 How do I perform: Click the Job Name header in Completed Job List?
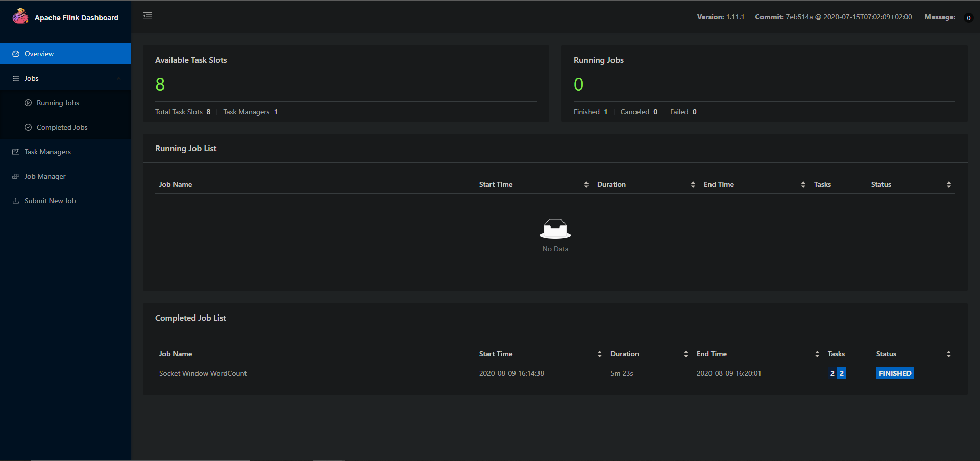(176, 354)
